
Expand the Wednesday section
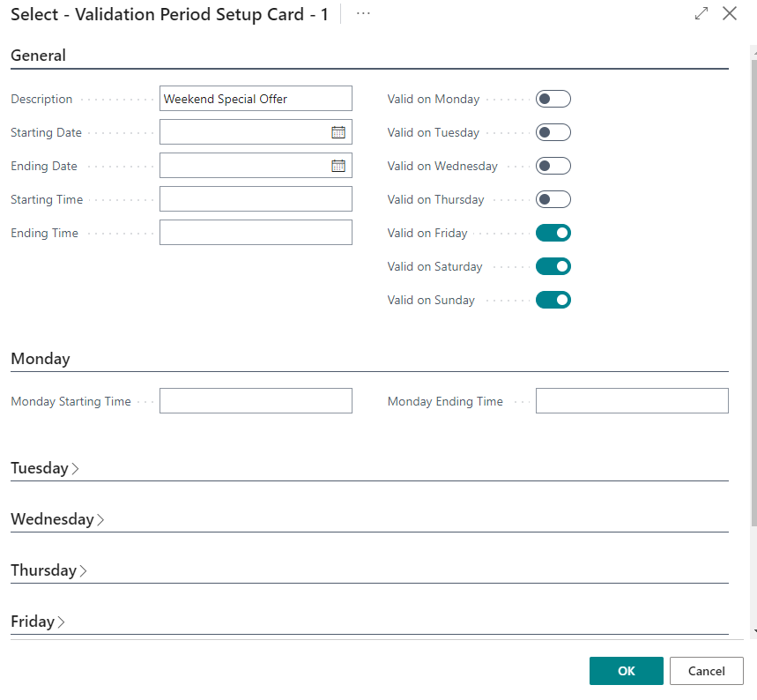pos(57,519)
